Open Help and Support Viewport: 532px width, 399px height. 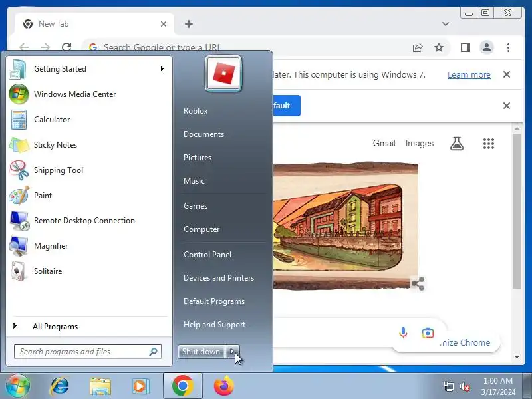point(214,325)
